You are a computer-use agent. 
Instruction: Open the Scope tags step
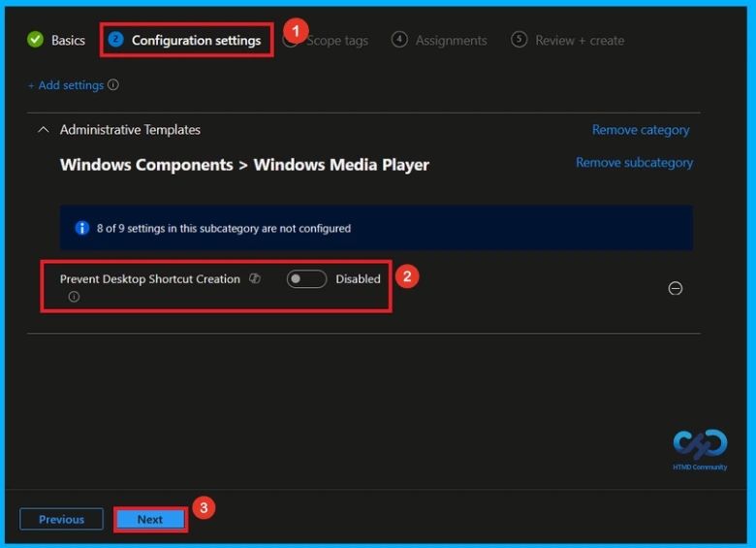[x=326, y=41]
